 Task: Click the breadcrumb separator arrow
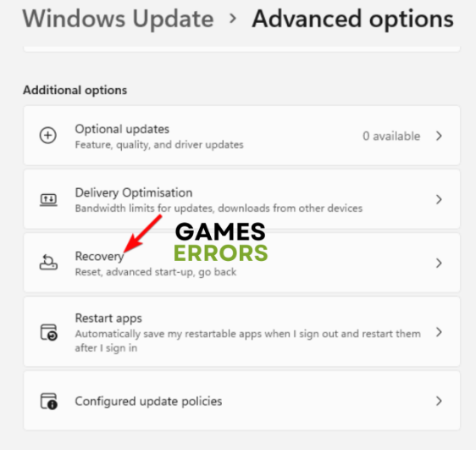coord(233,19)
